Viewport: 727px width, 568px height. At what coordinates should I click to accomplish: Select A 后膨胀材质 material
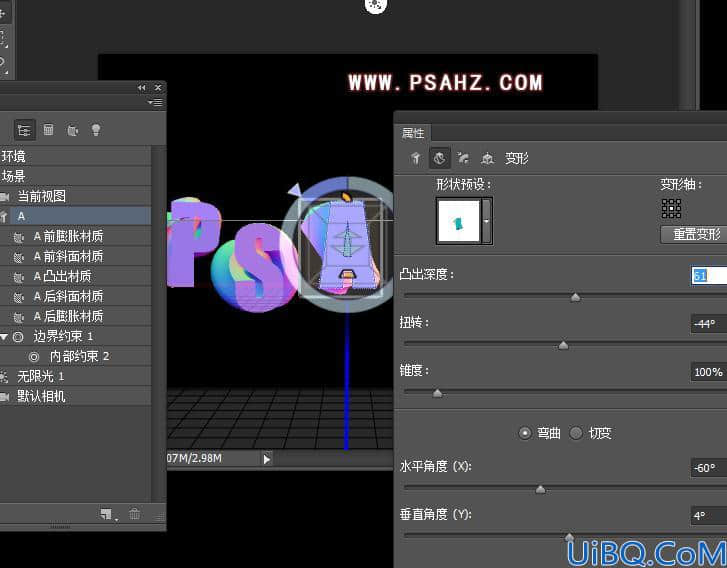tap(75, 316)
